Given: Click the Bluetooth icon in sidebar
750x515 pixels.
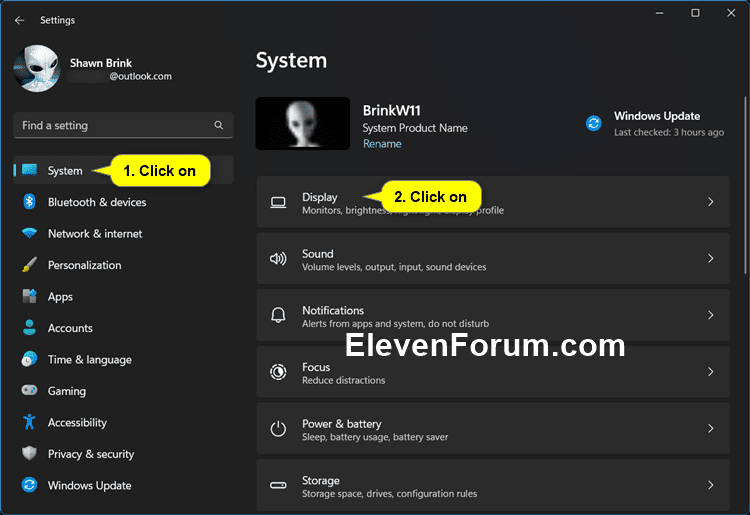Looking at the screenshot, I should tap(29, 202).
